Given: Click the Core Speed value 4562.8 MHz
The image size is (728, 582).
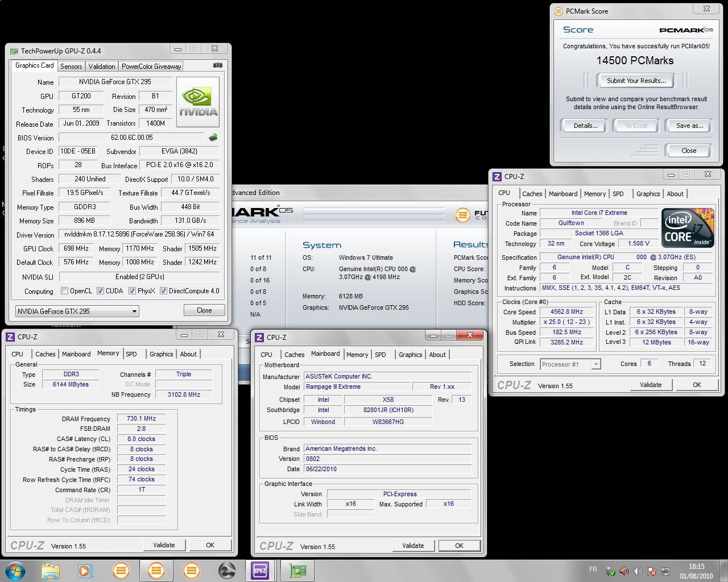Looking at the screenshot, I should 566,312.
